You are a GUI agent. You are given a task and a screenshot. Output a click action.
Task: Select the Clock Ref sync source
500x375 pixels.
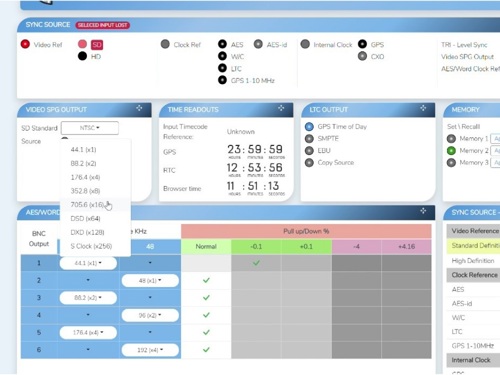[x=165, y=44]
